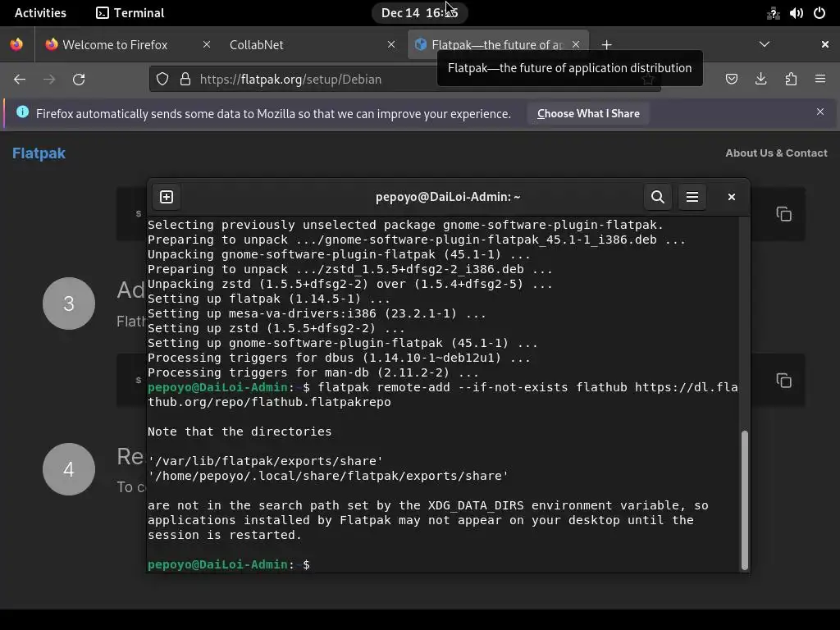This screenshot has height=630, width=840.
Task: Close the Firefox window
Action: pos(825,44)
